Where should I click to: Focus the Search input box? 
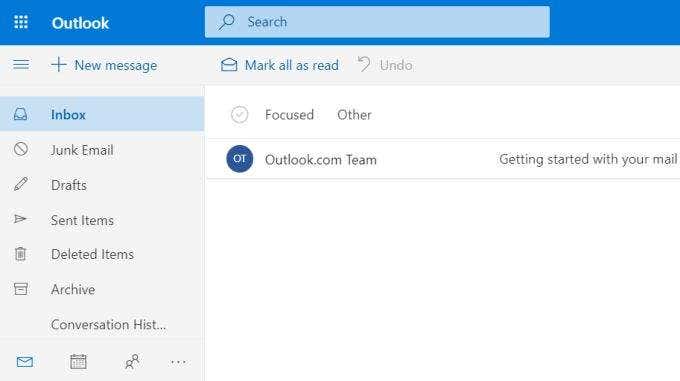pos(377,22)
